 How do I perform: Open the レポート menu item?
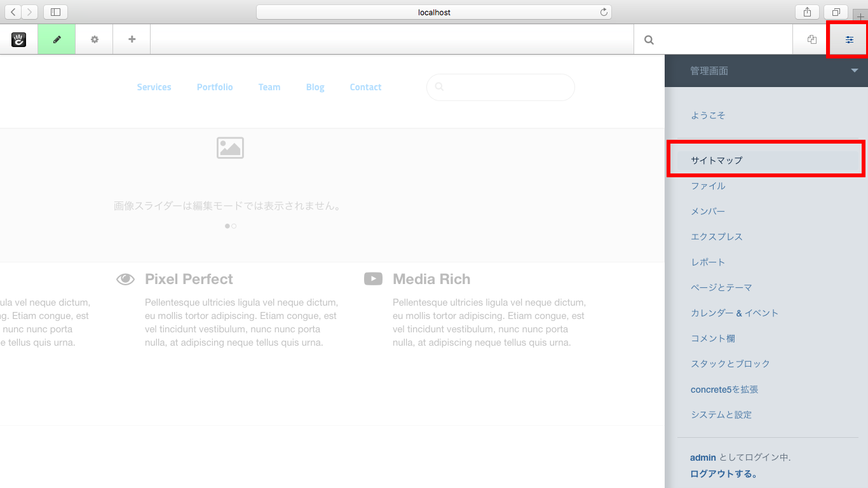(x=708, y=262)
